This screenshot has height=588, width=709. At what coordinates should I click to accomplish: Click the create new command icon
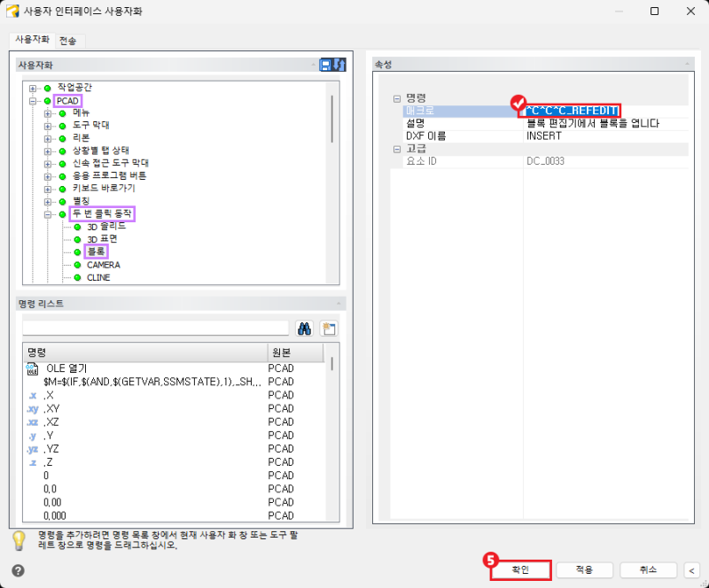click(x=329, y=329)
